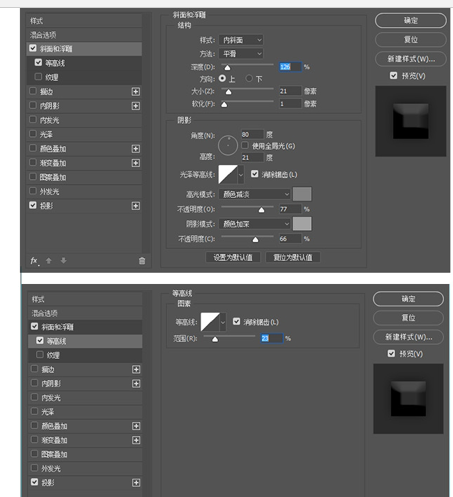Click plus icon beside 渐变叠加 in Bevel dialog

(136, 163)
